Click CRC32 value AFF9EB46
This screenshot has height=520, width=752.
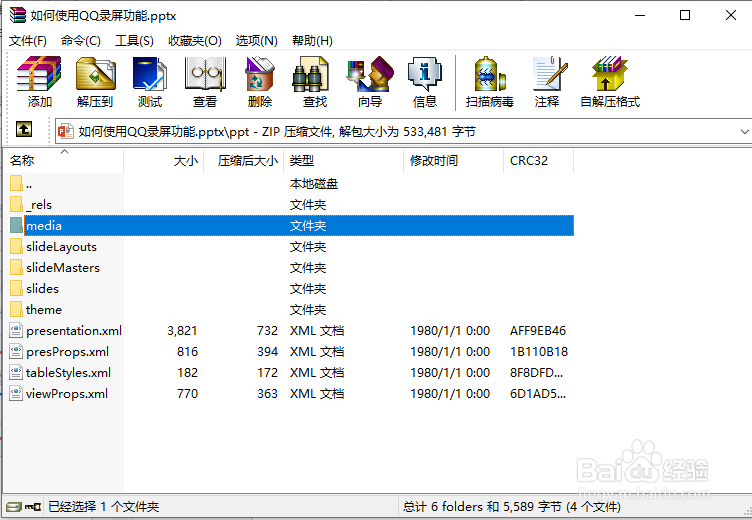click(x=538, y=331)
